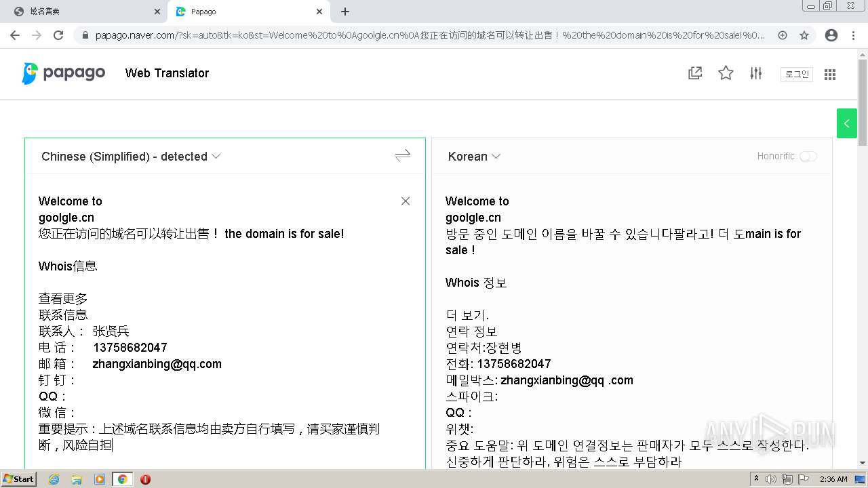This screenshot has height=488, width=868.
Task: Close the Papago browser tab
Action: click(x=319, y=12)
